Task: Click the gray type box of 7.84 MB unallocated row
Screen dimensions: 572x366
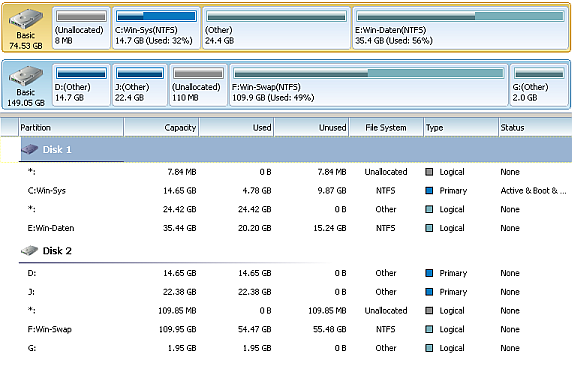Action: [x=429, y=172]
